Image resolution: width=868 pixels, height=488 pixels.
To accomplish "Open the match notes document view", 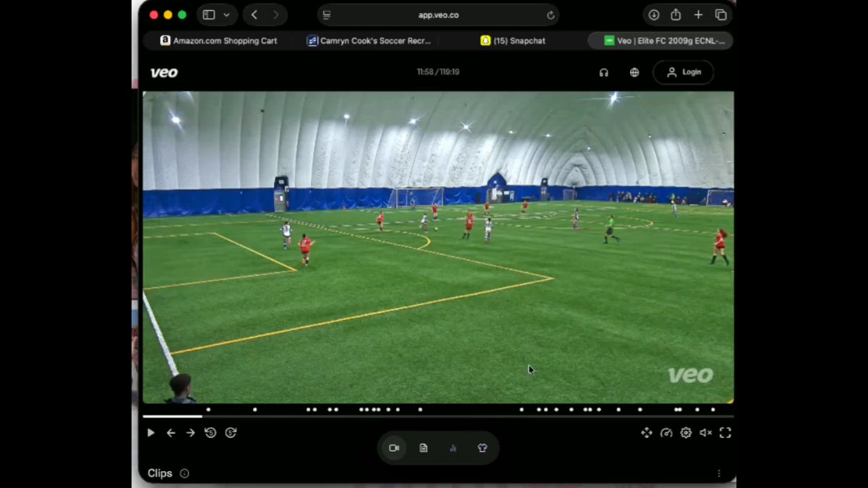I will pyautogui.click(x=423, y=448).
